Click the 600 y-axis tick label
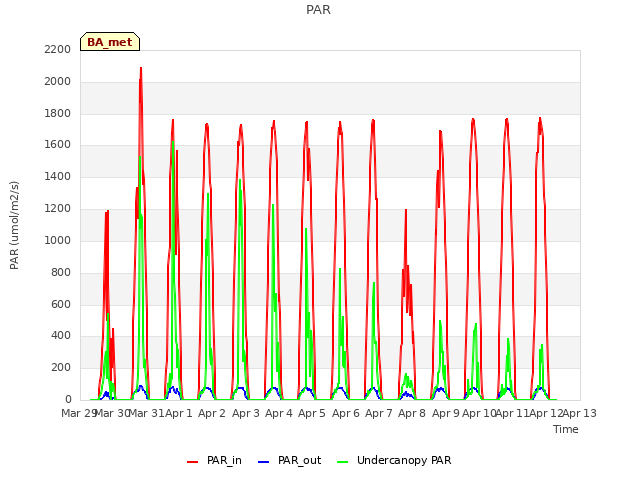 tap(61, 304)
